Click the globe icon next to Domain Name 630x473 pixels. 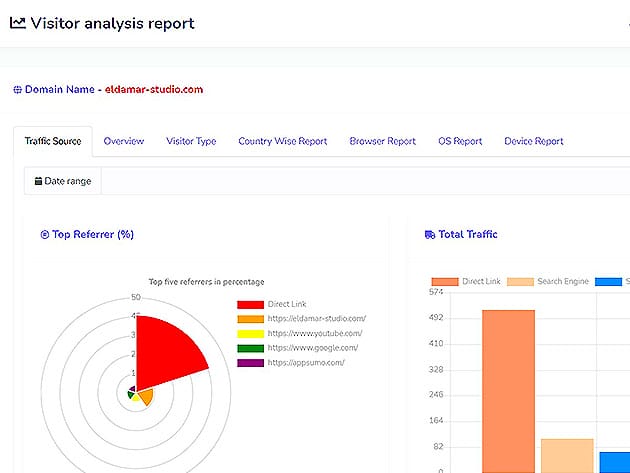(17, 90)
